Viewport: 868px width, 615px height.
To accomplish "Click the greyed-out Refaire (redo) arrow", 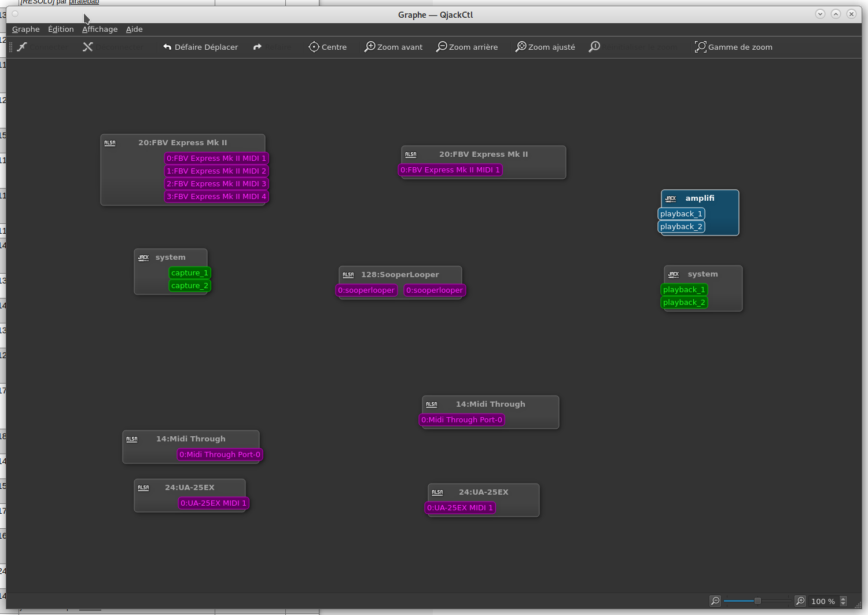I will 258,47.
